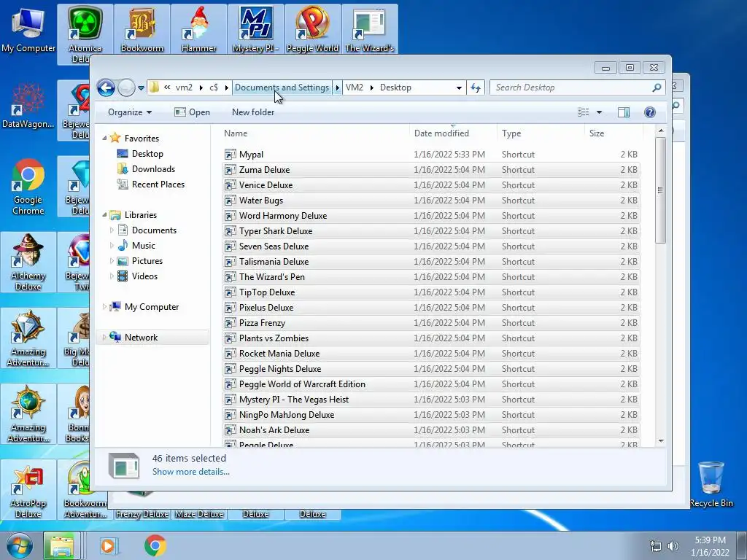Open recent locations dropdown arrow
The image size is (747, 560).
click(141, 88)
